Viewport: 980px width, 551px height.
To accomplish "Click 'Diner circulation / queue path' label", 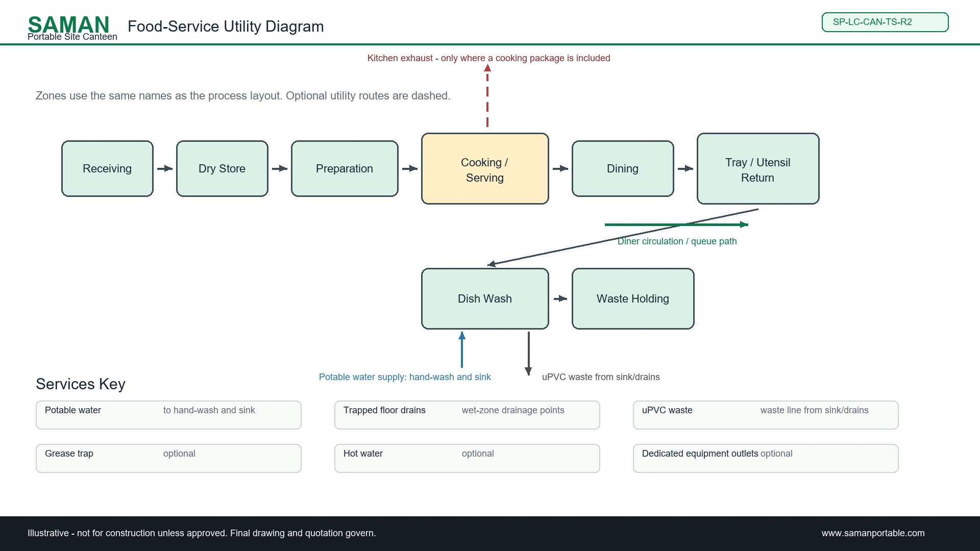I will coord(677,241).
